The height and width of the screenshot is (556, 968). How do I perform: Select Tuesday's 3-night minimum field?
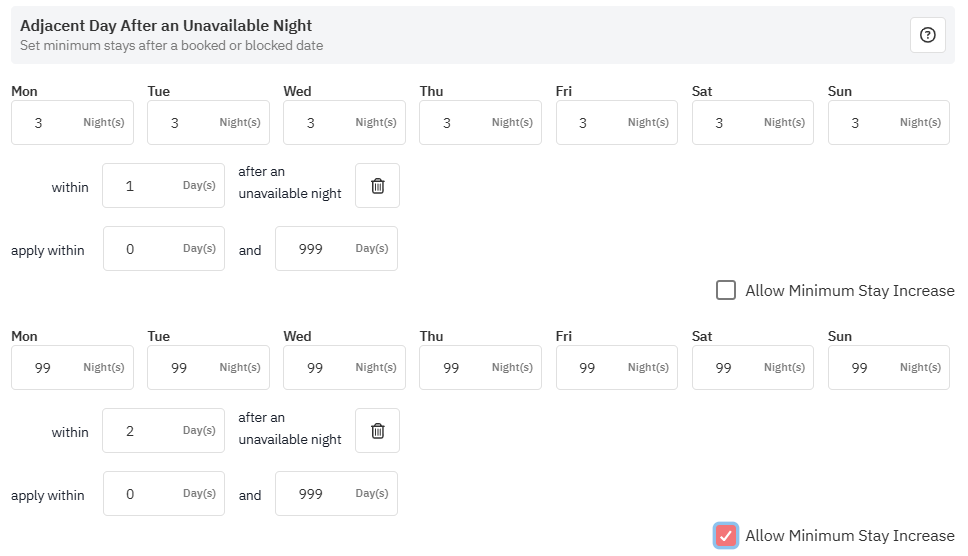(x=209, y=123)
